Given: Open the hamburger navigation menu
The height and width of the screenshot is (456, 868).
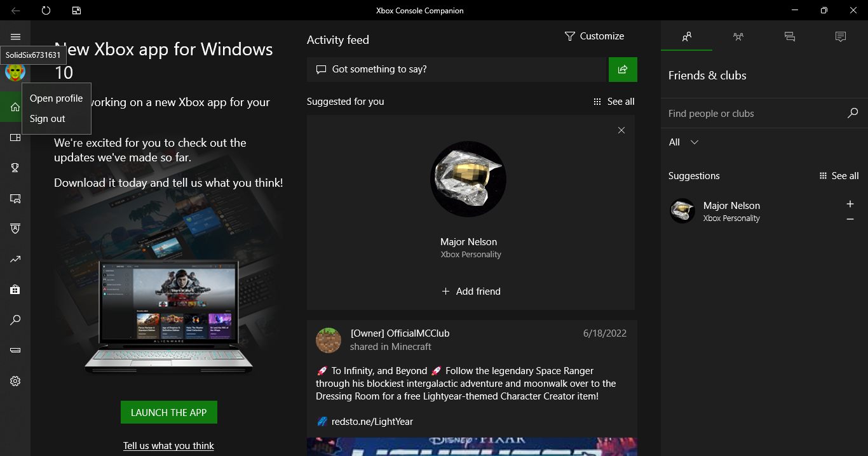Looking at the screenshot, I should pos(15,37).
